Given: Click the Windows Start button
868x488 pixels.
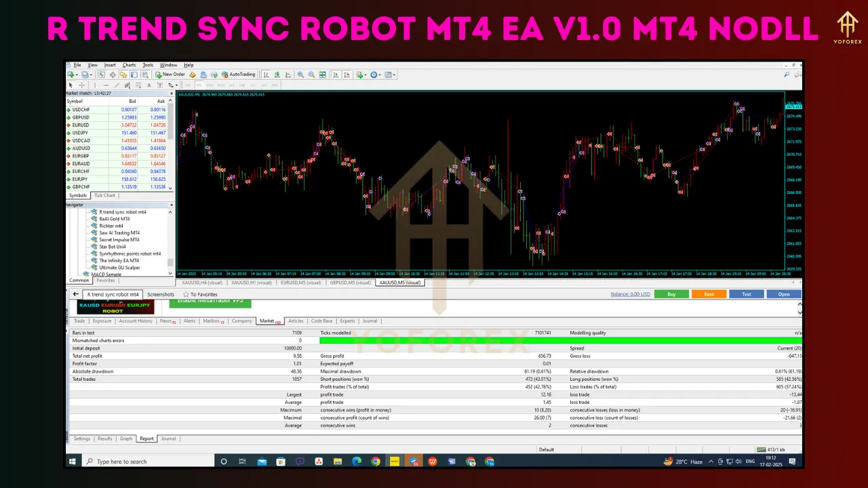Looking at the screenshot, I should coord(73,462).
